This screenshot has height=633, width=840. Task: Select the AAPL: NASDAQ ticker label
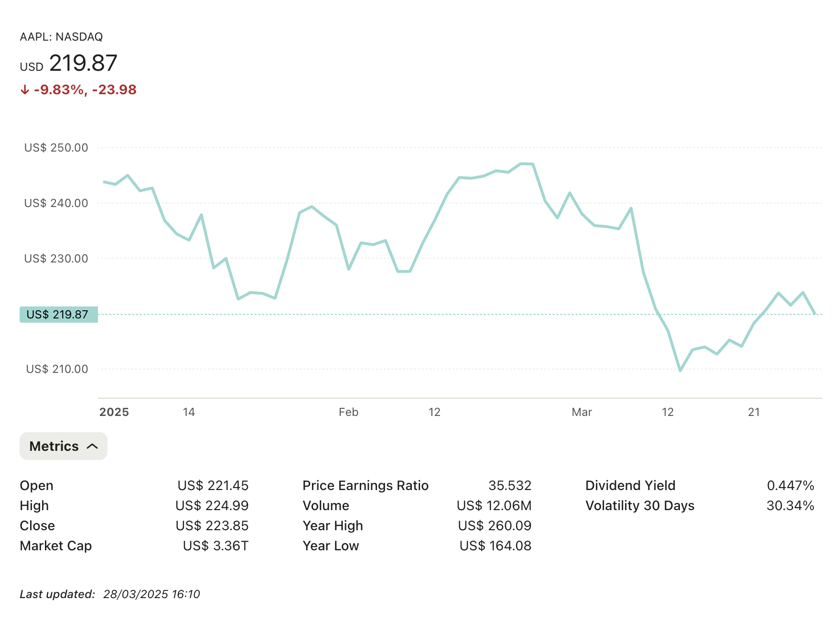coord(61,36)
